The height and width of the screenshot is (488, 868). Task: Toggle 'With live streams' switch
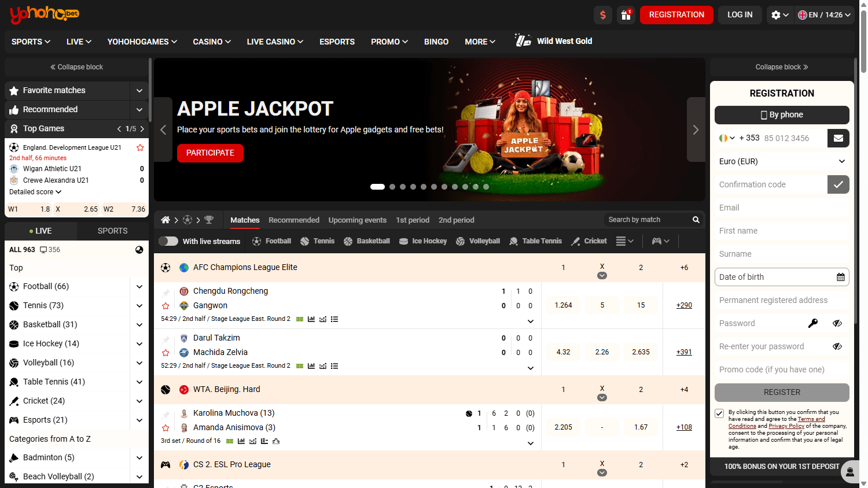click(x=168, y=241)
